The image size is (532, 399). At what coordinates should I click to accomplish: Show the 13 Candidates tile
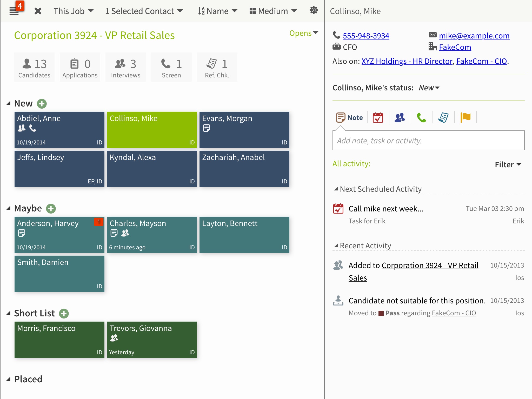tap(34, 67)
